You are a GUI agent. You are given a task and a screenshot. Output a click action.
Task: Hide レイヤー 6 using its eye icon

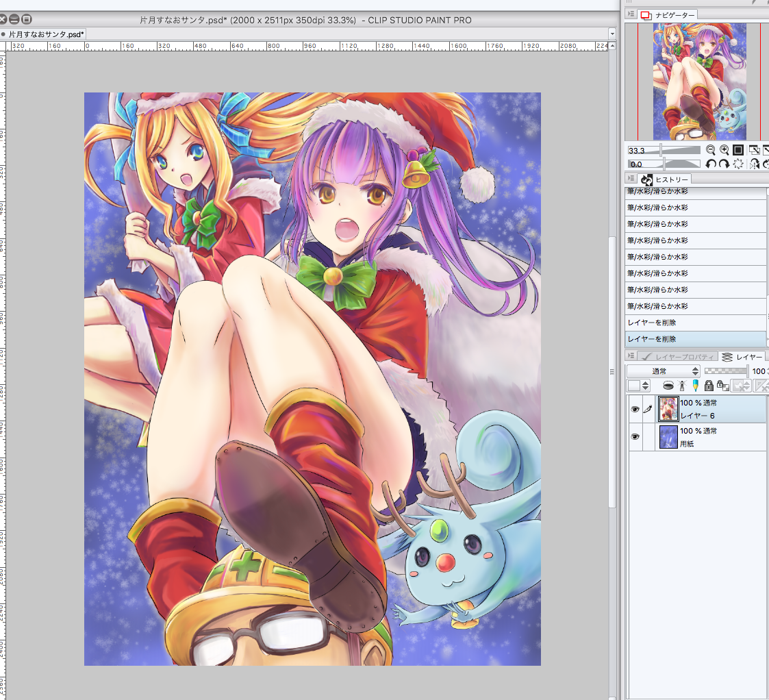click(635, 409)
